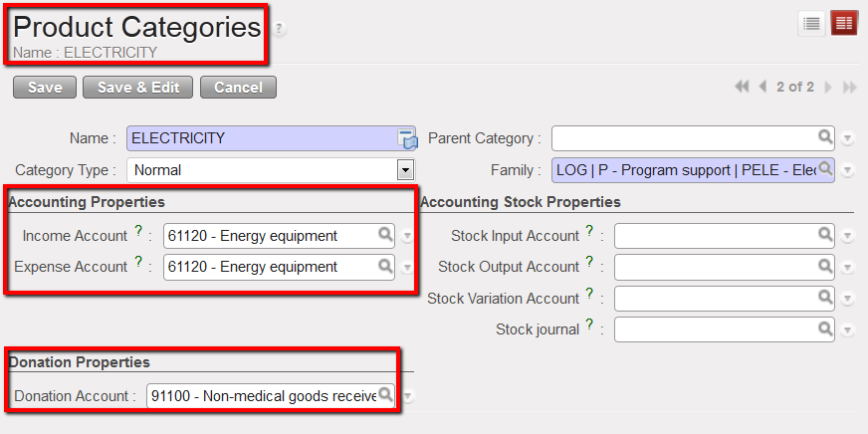The height and width of the screenshot is (434, 868).
Task: Click the help icon beside Product Categories
Action: (280, 29)
